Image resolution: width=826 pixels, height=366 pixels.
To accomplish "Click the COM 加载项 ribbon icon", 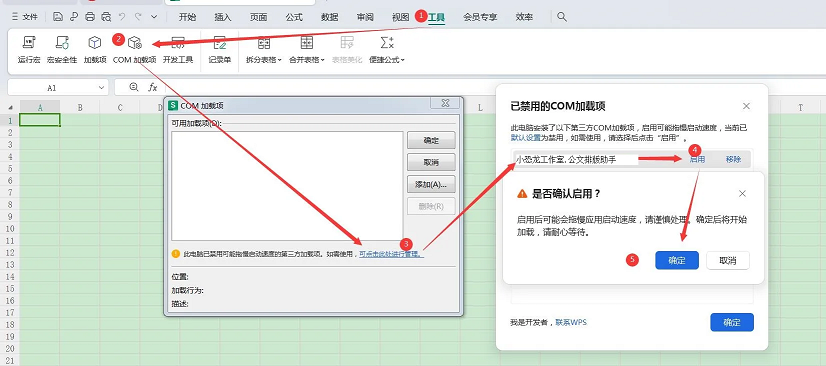I will coord(135,50).
